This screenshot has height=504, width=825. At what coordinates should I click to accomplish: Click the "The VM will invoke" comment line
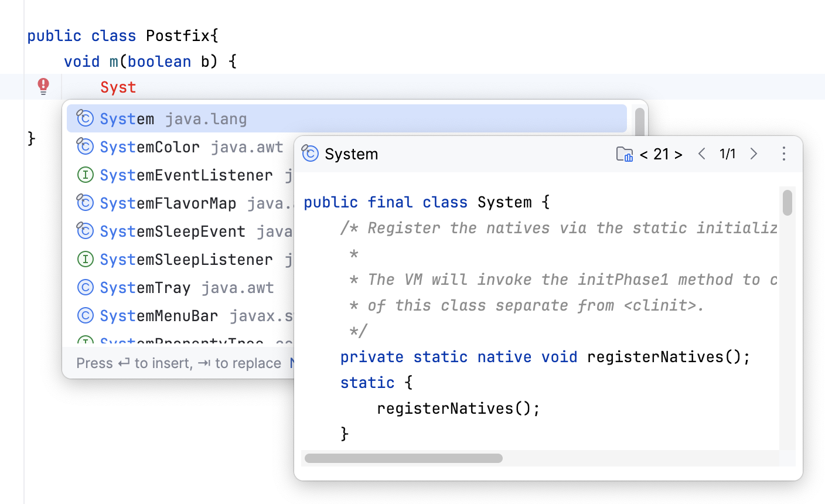tap(563, 280)
